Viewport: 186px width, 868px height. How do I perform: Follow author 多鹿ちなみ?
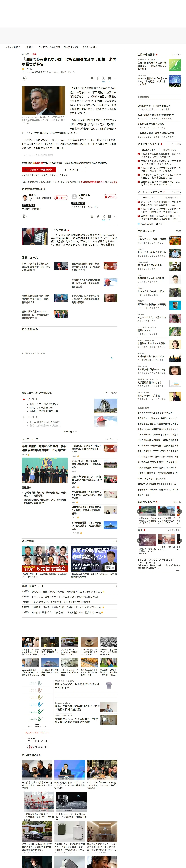coord(111,196)
